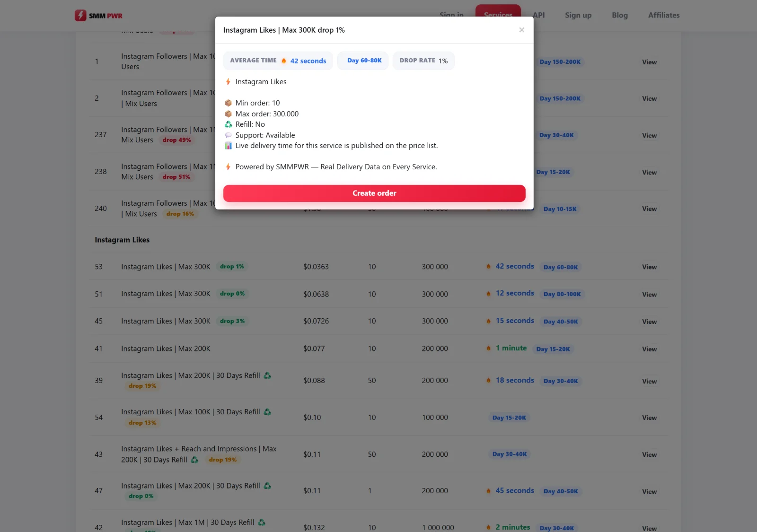
Task: Click the Instagram Likes section heading
Action: click(122, 240)
